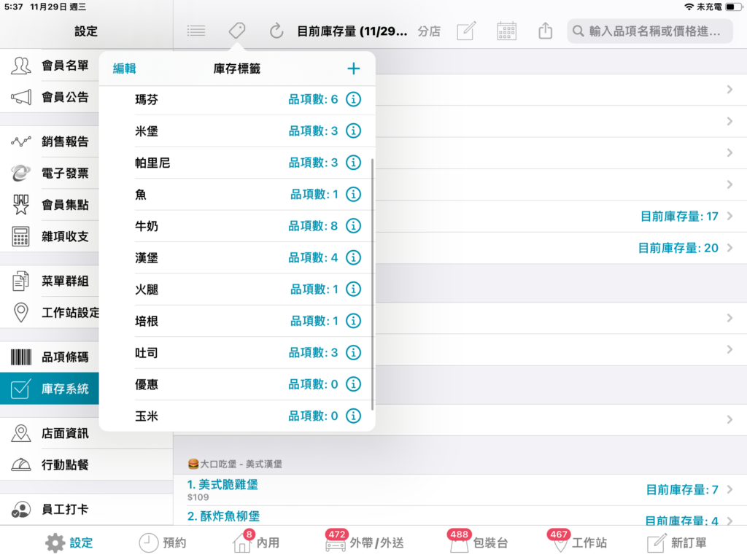Open 員工打卡 staff clock-in in sidebar
This screenshot has height=560, width=747.
(x=86, y=509)
